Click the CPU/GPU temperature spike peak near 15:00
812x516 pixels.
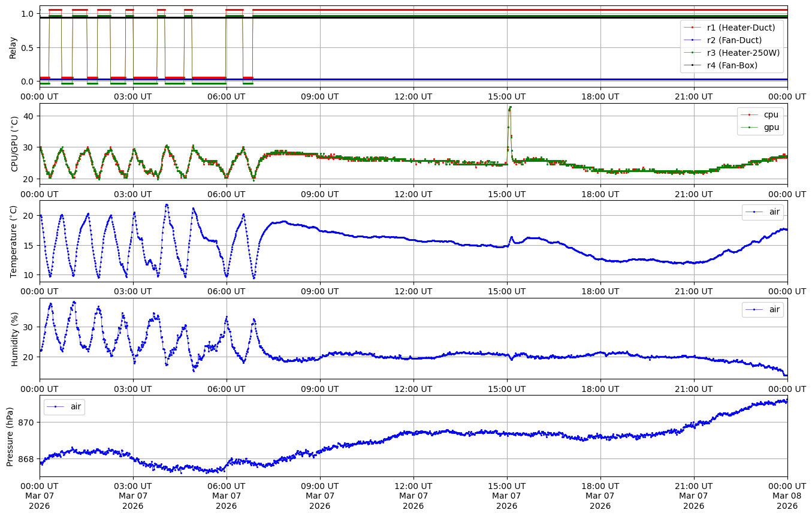(510, 107)
